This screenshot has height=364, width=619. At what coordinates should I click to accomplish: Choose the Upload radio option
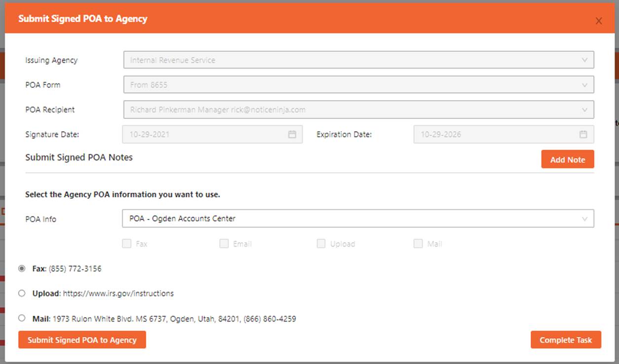pyautogui.click(x=22, y=293)
